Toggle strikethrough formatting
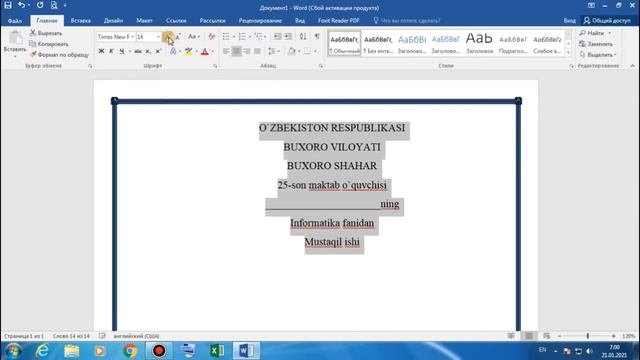This screenshot has height=360, width=640. [138, 51]
